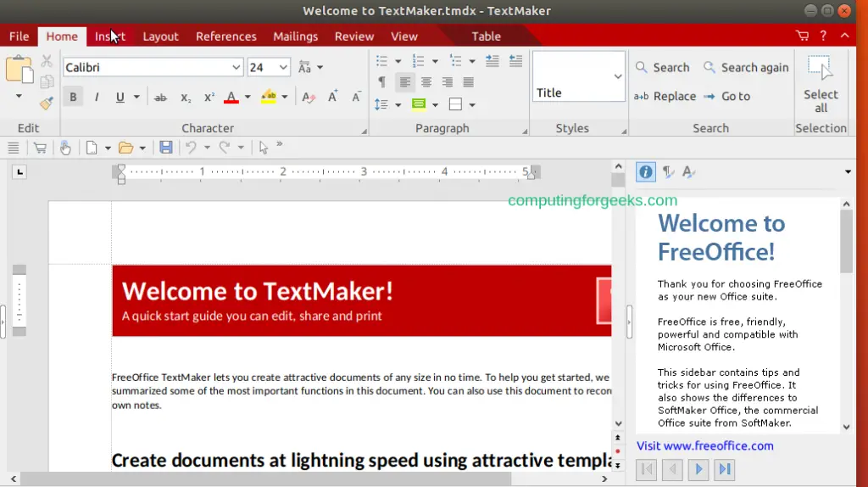Viewport: 868px width, 487px height.
Task: Toggle Italic formatting
Action: (x=97, y=97)
